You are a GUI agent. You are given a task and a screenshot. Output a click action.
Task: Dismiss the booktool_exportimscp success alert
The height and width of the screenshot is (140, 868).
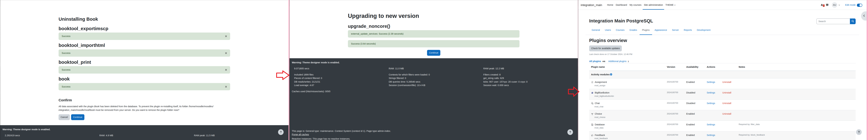pyautogui.click(x=226, y=36)
